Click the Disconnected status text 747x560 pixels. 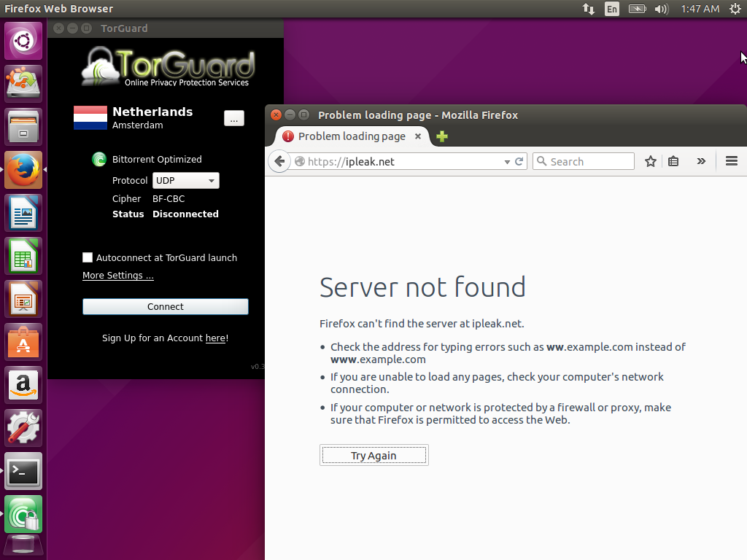185,214
